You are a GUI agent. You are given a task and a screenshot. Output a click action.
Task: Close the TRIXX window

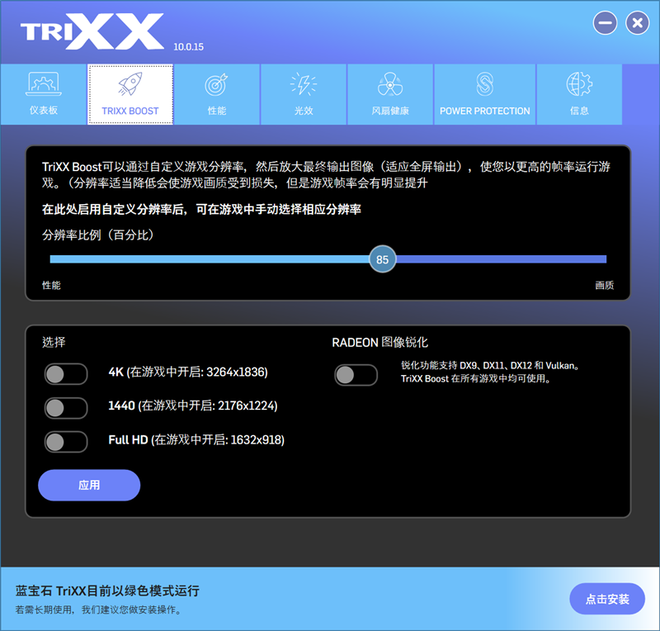(636, 22)
